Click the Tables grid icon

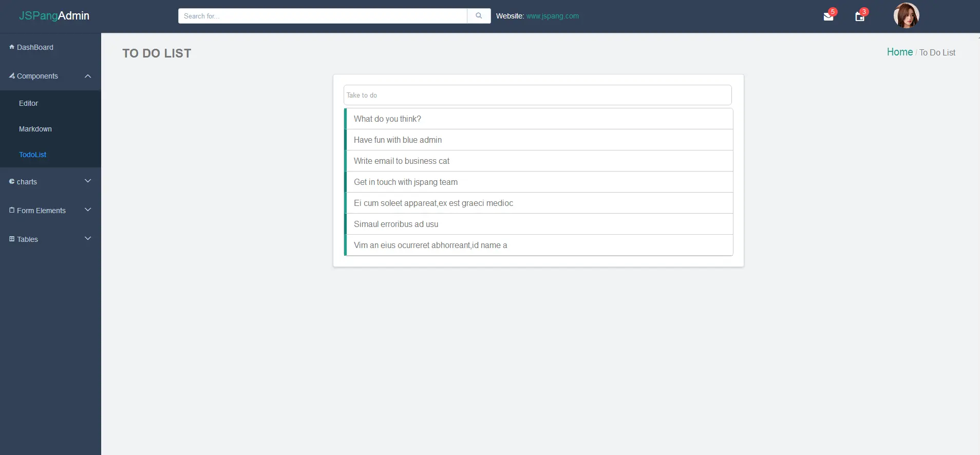12,239
